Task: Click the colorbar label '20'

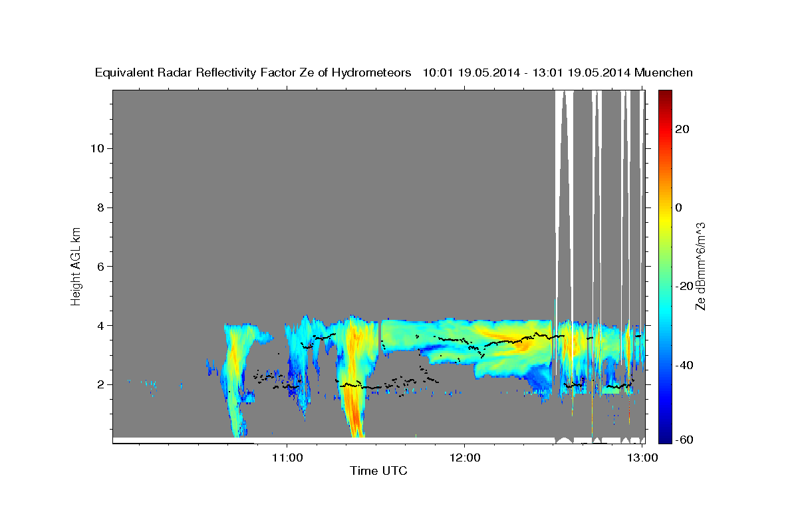Action: (x=682, y=129)
